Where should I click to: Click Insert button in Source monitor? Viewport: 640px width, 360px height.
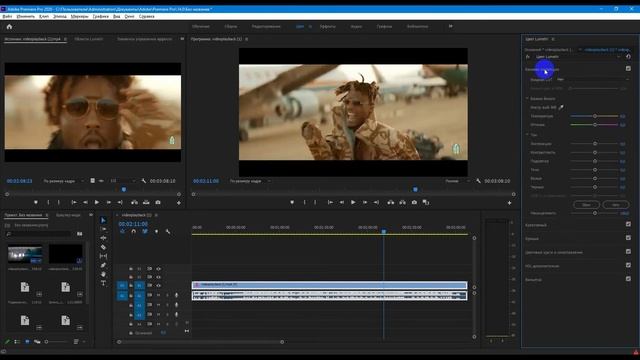coord(134,202)
